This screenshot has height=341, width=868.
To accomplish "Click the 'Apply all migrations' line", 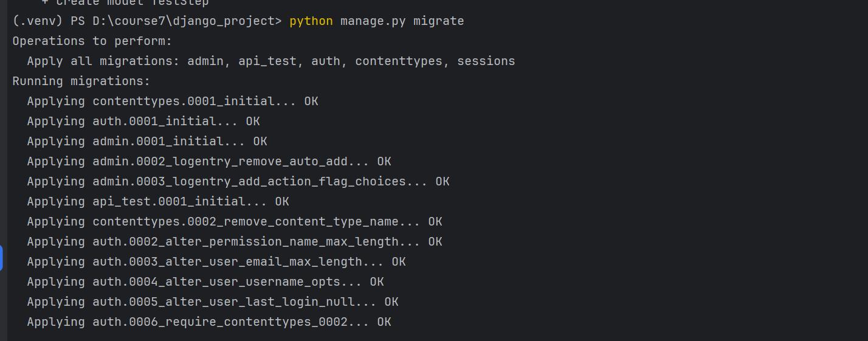I will pyautogui.click(x=270, y=61).
